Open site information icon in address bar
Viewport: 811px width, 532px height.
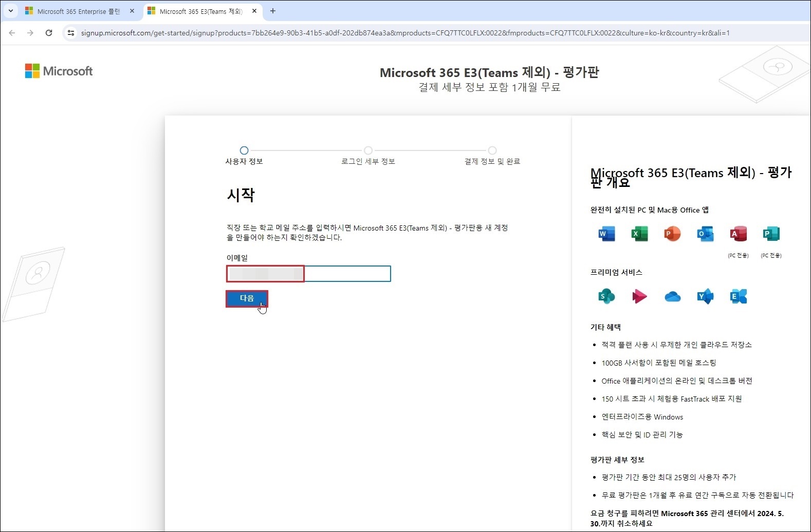tap(71, 33)
